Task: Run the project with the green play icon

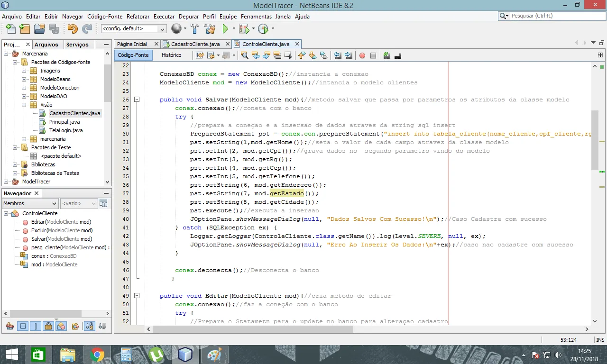Action: [x=226, y=29]
